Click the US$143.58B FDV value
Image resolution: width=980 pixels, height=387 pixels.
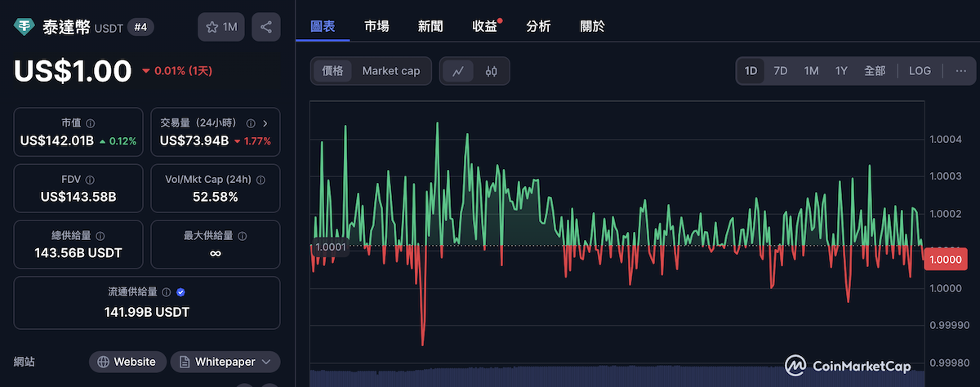(78, 197)
